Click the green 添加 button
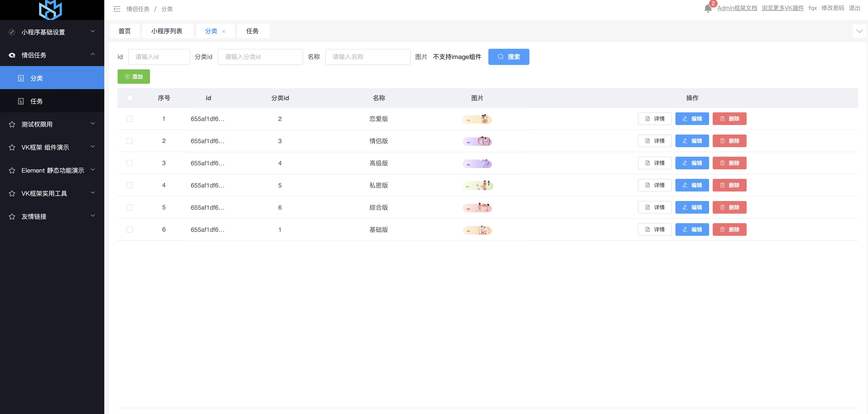This screenshot has width=868, height=414. (x=134, y=77)
